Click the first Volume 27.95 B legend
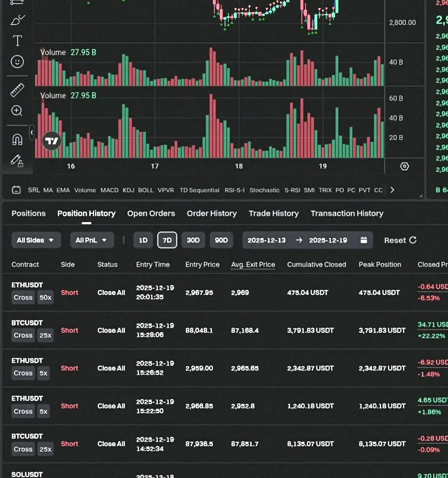Screen dimensions: 448x478 68,52
